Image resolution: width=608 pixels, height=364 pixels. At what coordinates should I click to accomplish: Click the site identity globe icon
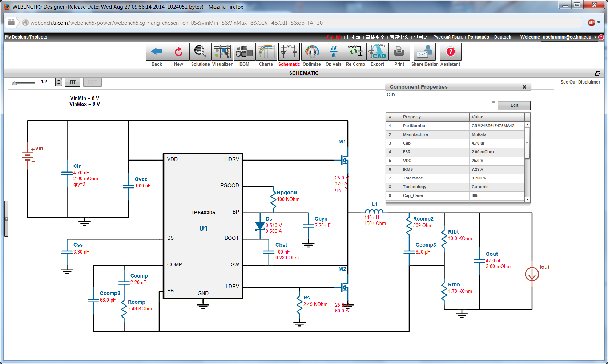(25, 23)
